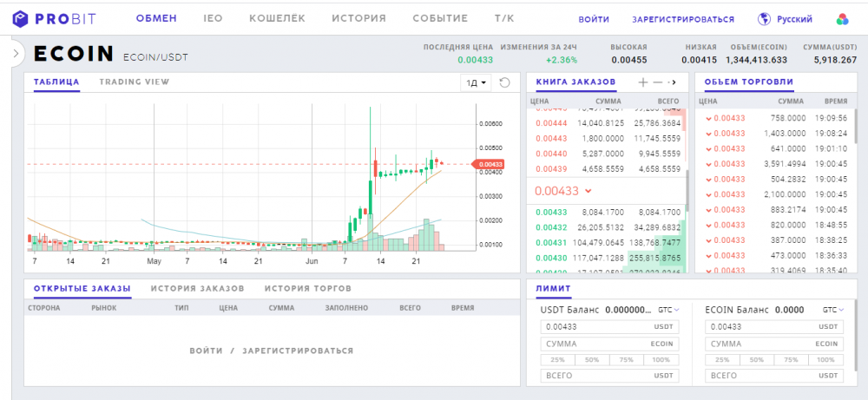Viewport: 868px width, 400px height.
Task: Open the История заказов tab
Action: tap(197, 288)
